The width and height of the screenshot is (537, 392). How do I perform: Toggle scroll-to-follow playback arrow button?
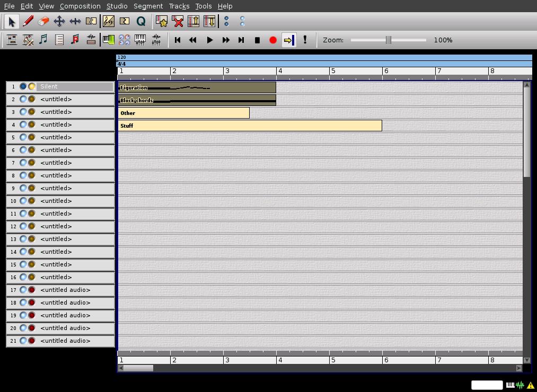tap(288, 40)
